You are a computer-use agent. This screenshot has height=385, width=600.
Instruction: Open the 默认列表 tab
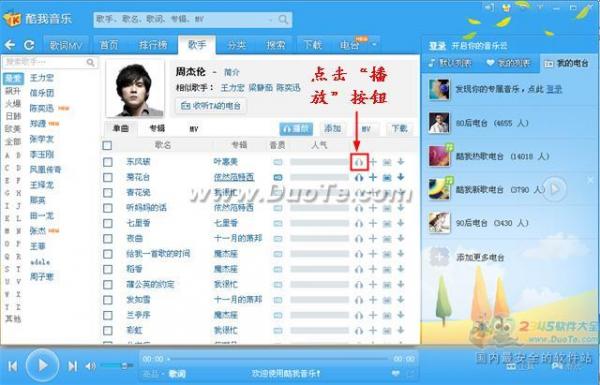click(450, 63)
